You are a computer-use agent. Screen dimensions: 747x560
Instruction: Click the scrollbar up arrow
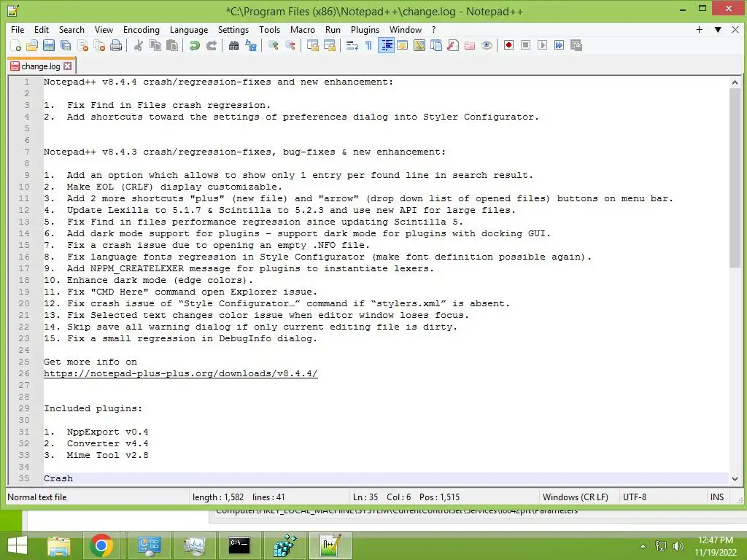pos(735,82)
